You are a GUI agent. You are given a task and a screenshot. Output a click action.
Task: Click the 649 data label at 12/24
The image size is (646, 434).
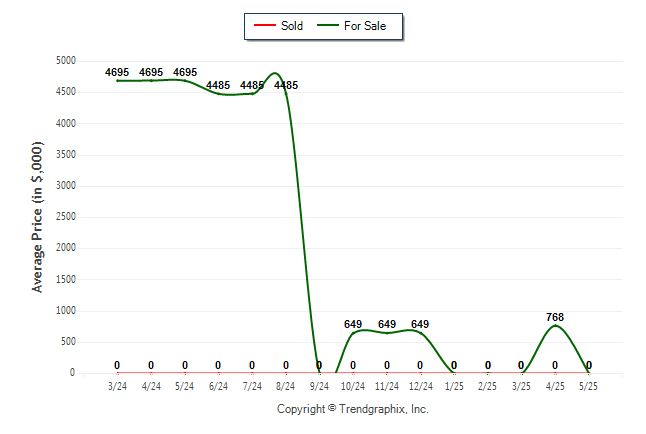pos(420,324)
